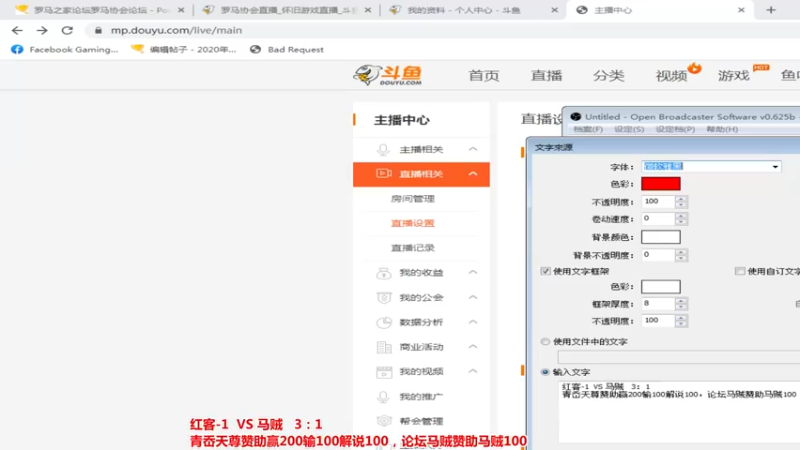Viewport: 800px width, 450px height.
Task: Adjust the 框架厚度 spinner
Action: pos(681,304)
